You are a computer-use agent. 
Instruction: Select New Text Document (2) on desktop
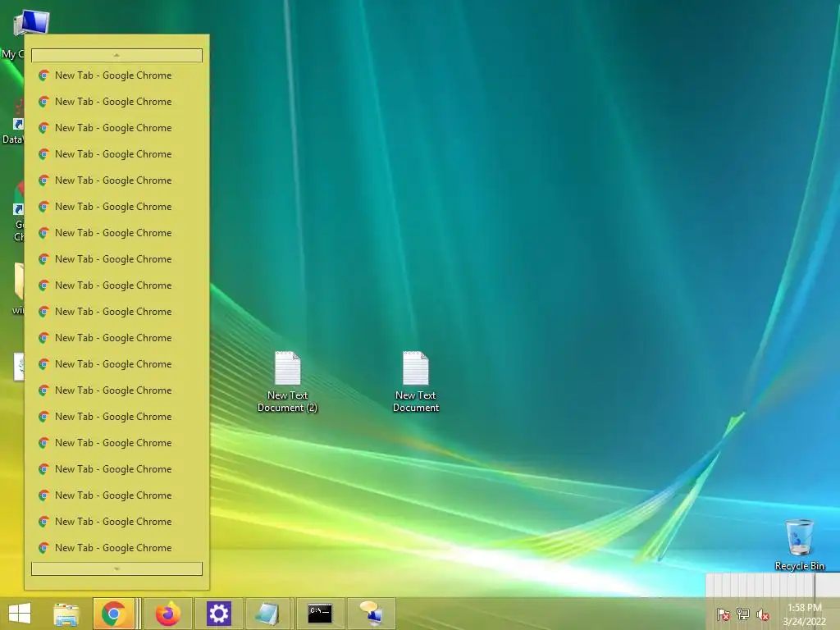tap(288, 382)
